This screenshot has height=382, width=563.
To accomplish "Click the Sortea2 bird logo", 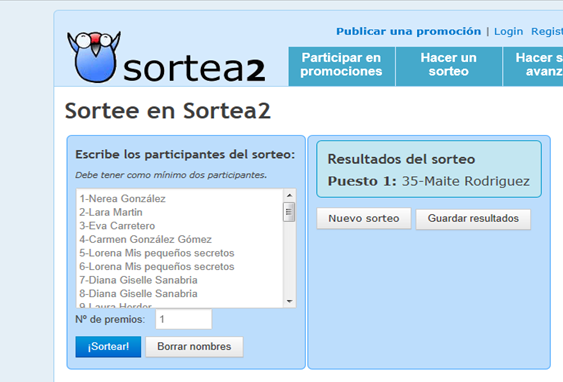I will (x=94, y=57).
